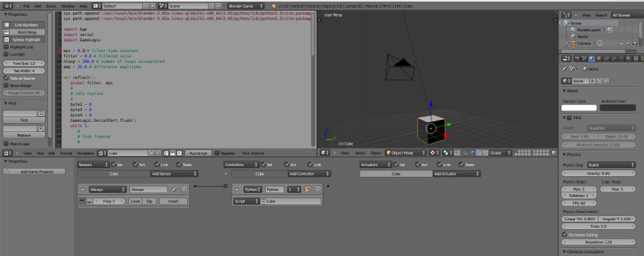Open 3D viewport editor type icon

click(325, 152)
